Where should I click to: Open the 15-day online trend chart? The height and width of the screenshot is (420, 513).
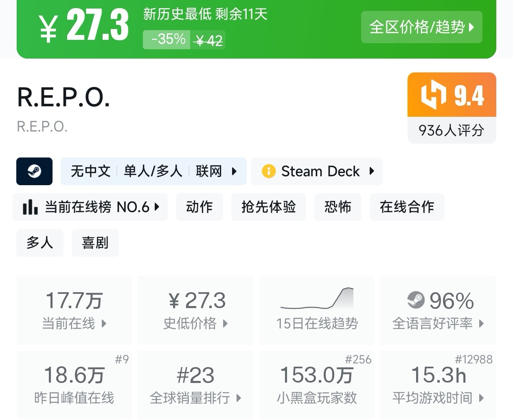click(317, 310)
